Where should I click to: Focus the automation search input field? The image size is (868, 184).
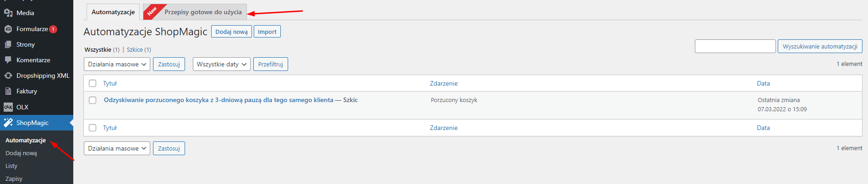coord(735,46)
